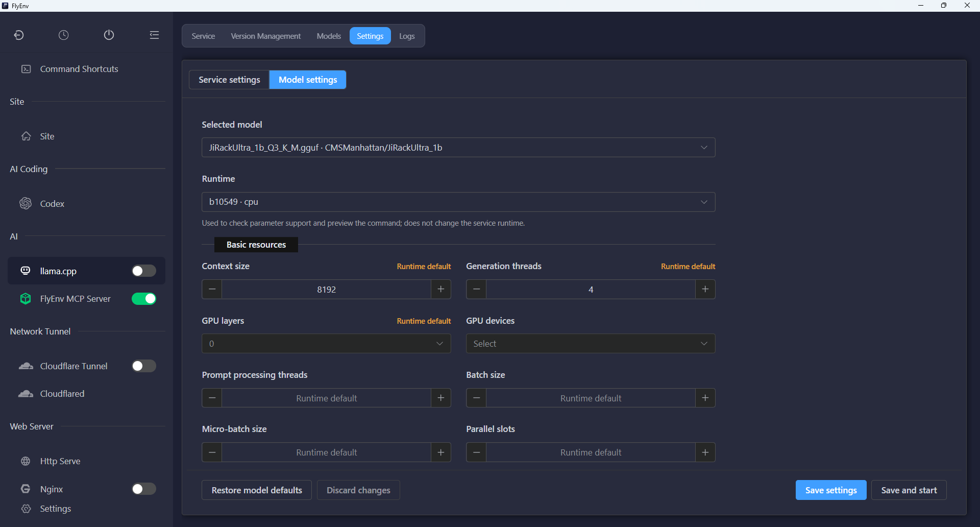Click the Basic resources section header
The width and height of the screenshot is (980, 527).
[256, 245]
